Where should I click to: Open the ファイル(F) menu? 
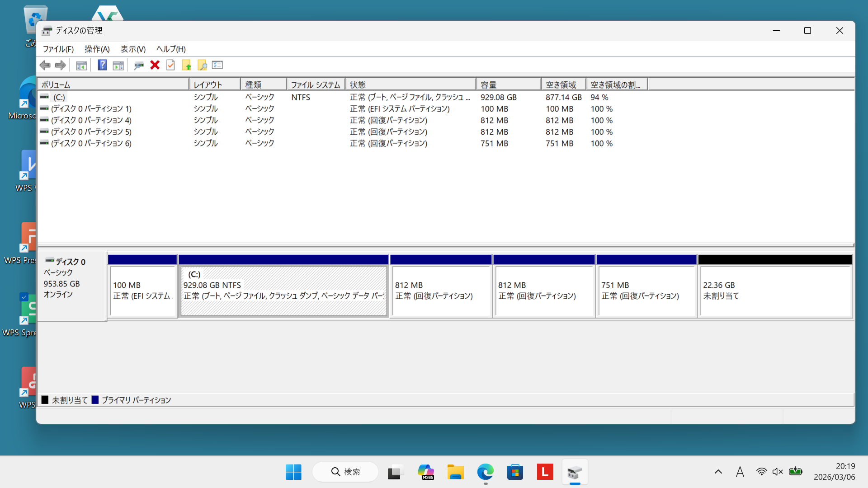pyautogui.click(x=58, y=49)
